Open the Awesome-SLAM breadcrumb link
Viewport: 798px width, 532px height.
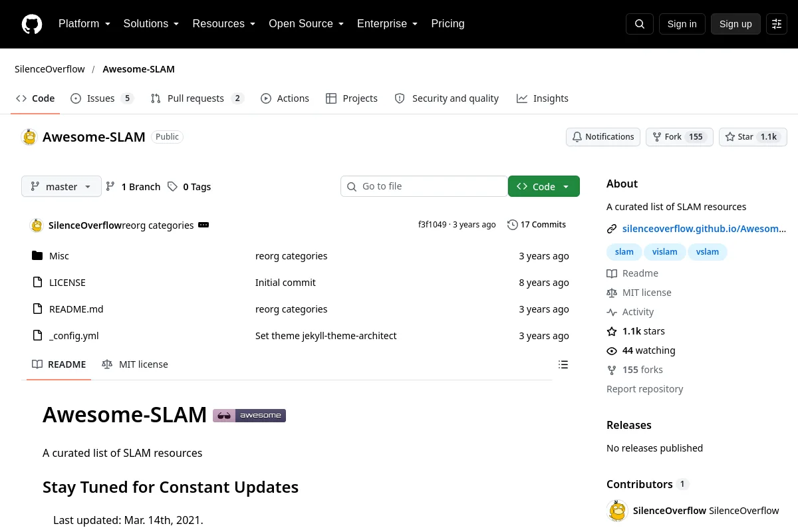click(138, 69)
